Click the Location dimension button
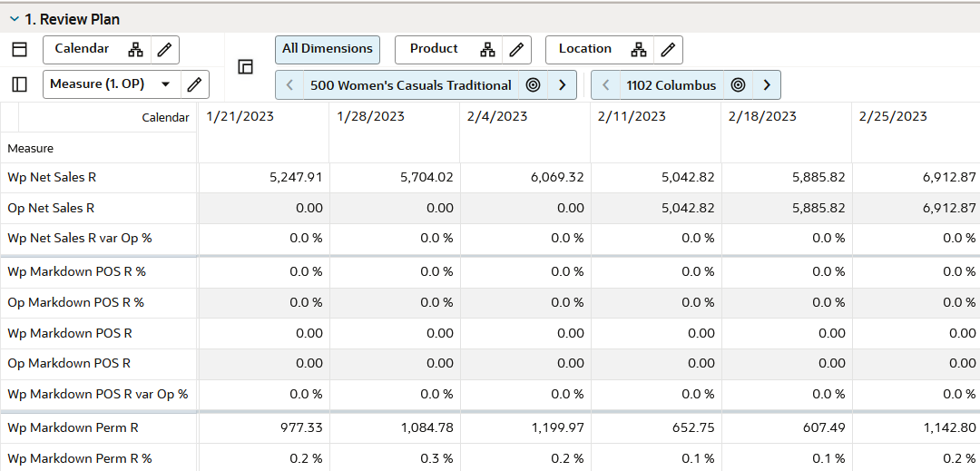 click(584, 49)
